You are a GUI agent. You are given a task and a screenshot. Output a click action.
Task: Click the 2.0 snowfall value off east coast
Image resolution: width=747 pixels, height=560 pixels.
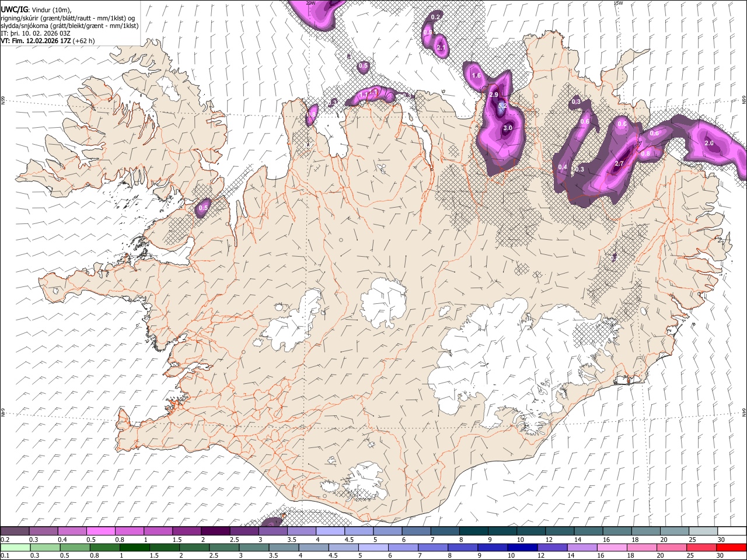click(709, 143)
